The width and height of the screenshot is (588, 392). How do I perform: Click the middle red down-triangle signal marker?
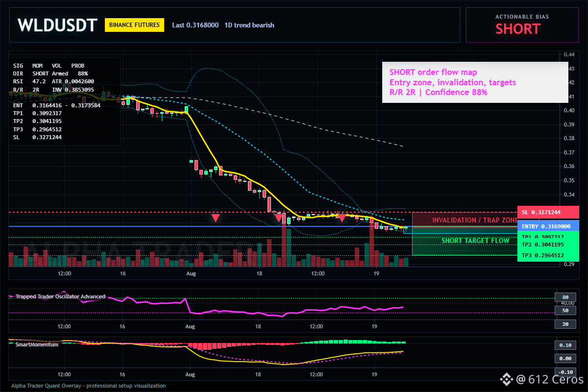279,218
